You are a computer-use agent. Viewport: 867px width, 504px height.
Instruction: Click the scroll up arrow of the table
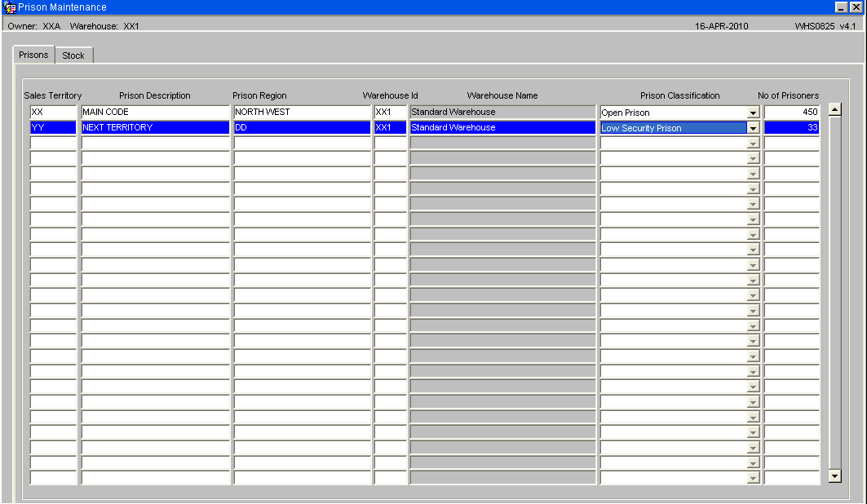835,109
